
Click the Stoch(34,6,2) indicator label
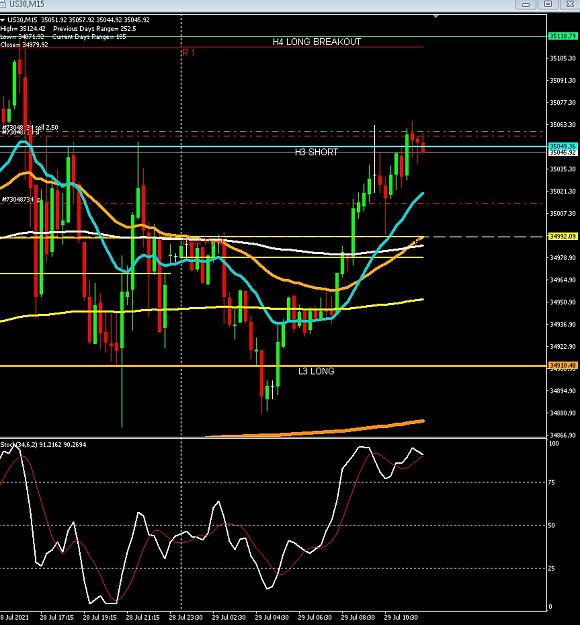18,444
